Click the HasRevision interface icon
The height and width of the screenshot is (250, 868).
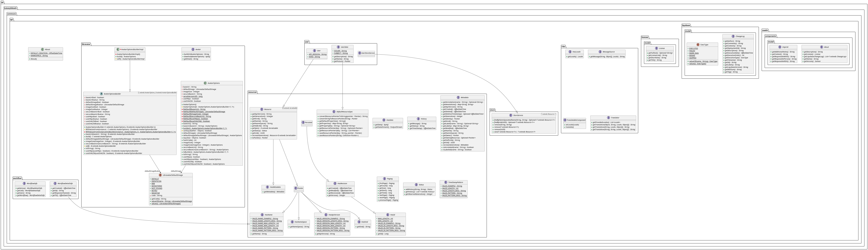(x=335, y=184)
